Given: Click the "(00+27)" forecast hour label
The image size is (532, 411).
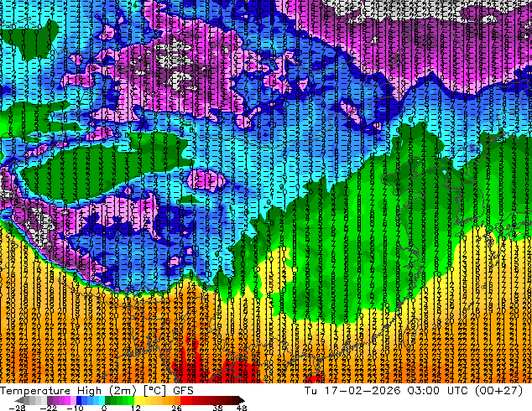Looking at the screenshot, I should (498, 391).
